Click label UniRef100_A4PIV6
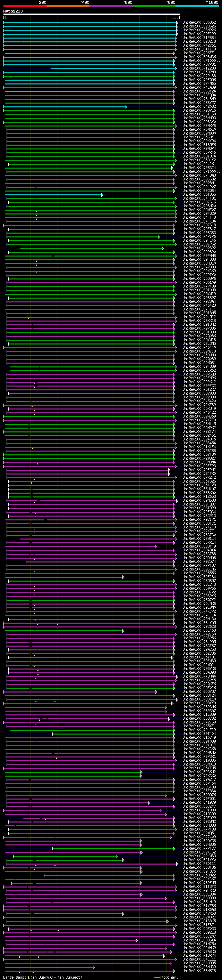222x980 pixels. tap(199, 237)
